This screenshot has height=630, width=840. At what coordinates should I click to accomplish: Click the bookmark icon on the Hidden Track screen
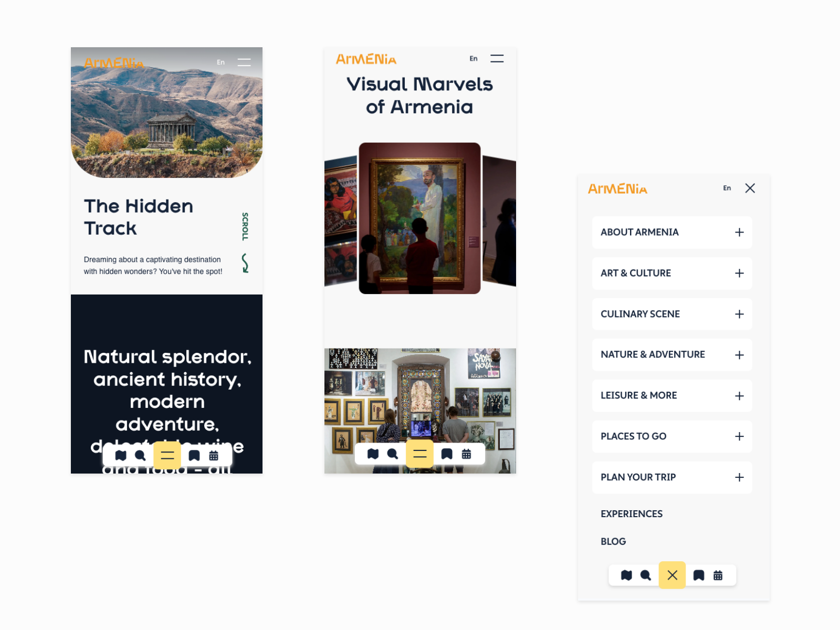194,456
